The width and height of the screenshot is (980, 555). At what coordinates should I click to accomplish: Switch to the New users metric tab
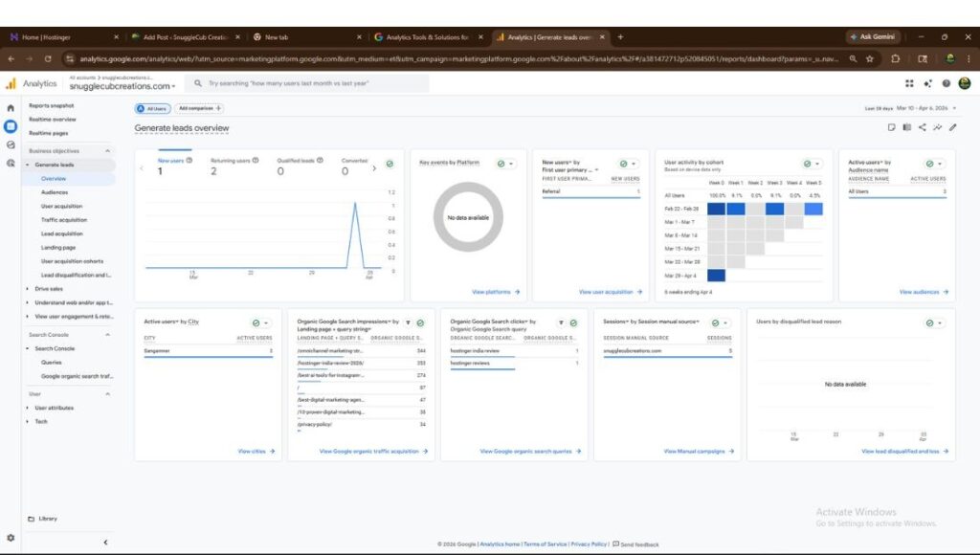coord(167,162)
